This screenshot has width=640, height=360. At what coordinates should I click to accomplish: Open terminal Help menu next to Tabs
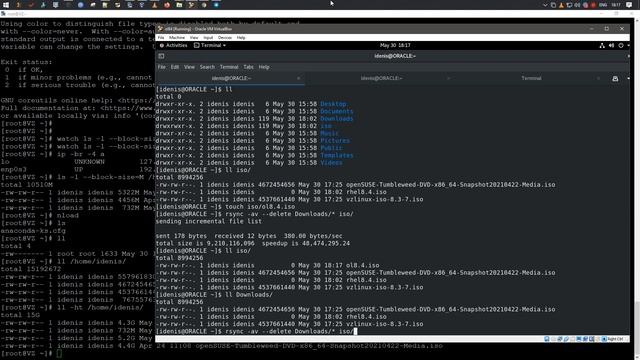264,67
